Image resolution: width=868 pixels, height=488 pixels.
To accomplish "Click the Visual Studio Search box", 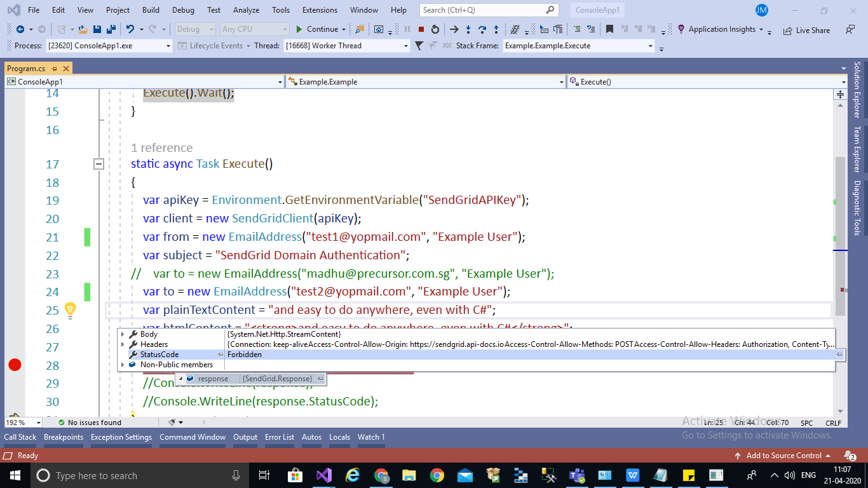I will (483, 10).
